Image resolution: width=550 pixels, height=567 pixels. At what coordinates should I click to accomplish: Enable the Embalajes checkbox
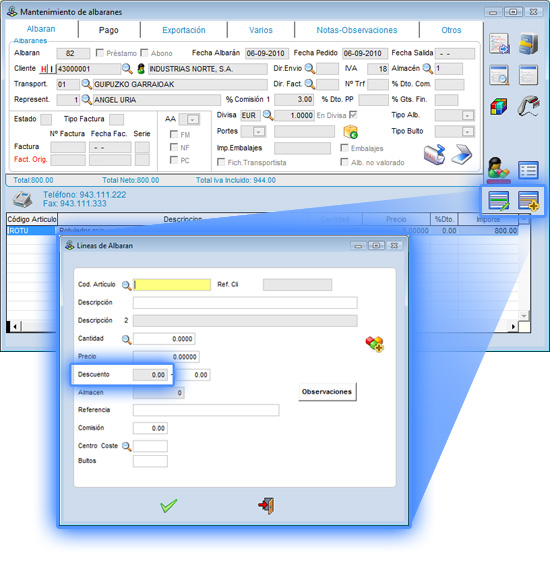click(344, 148)
